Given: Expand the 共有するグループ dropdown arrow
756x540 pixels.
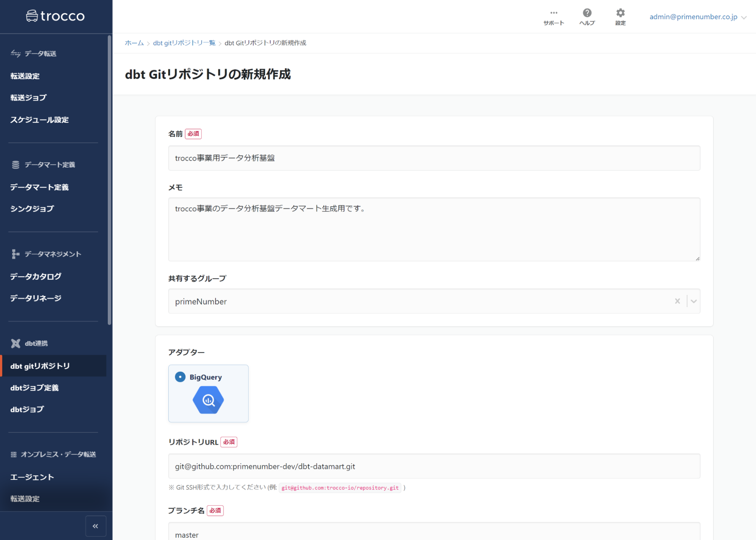Looking at the screenshot, I should (694, 301).
